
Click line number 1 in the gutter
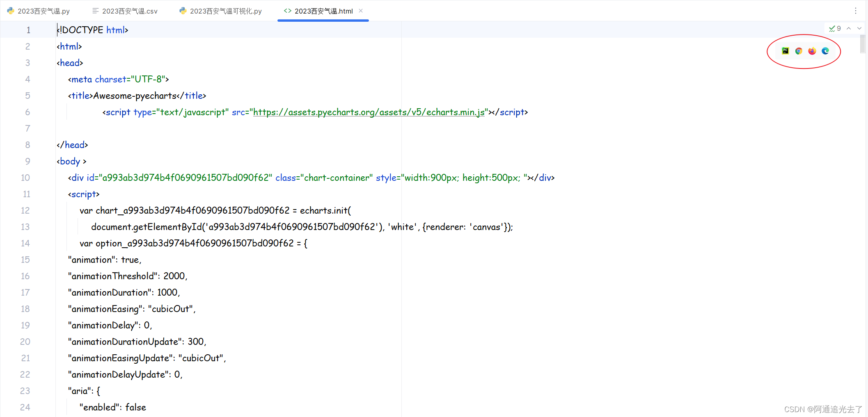click(28, 30)
